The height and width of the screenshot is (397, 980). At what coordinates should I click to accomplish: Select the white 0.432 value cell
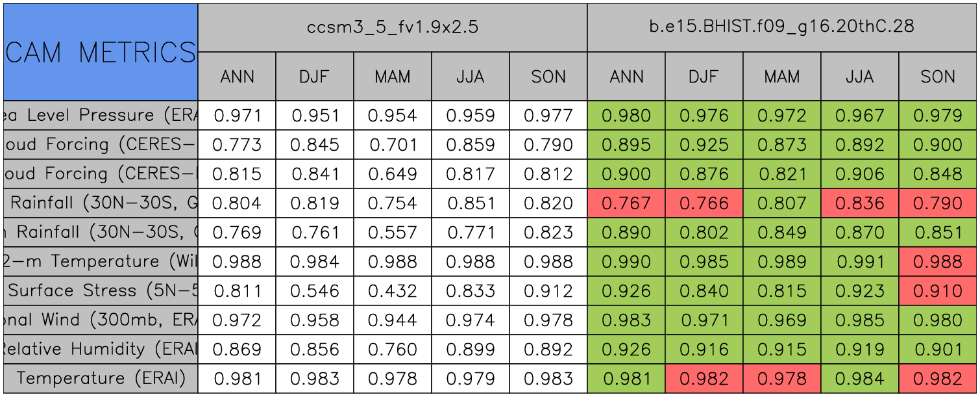tap(393, 291)
